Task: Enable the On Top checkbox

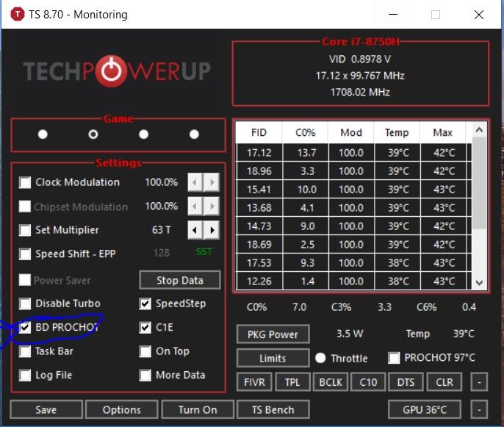Action: (145, 351)
